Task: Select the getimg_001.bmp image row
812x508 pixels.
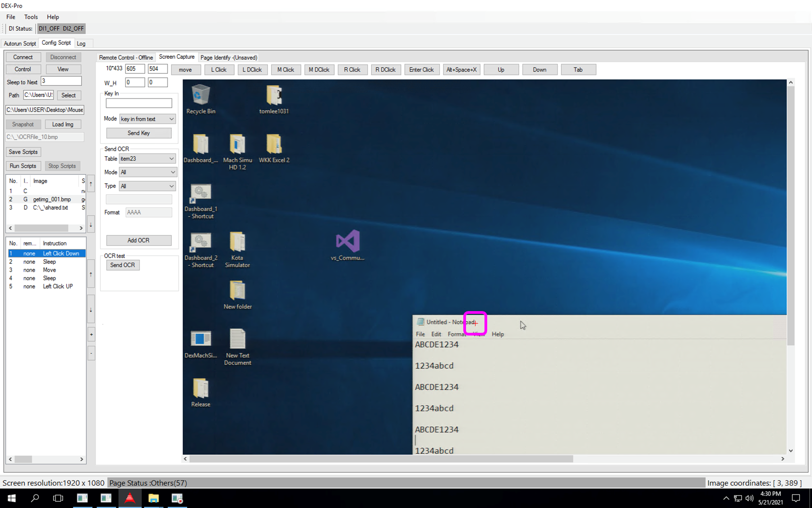Action: 46,199
